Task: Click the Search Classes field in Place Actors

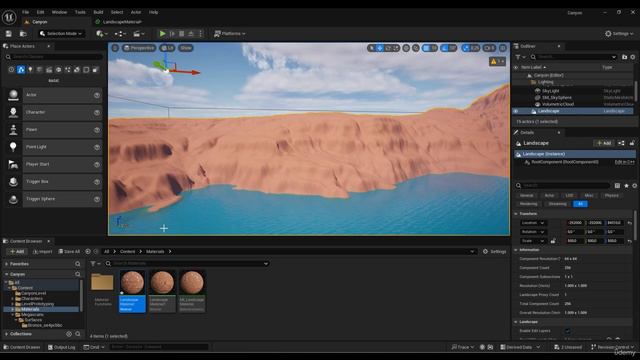Action: pos(54,57)
